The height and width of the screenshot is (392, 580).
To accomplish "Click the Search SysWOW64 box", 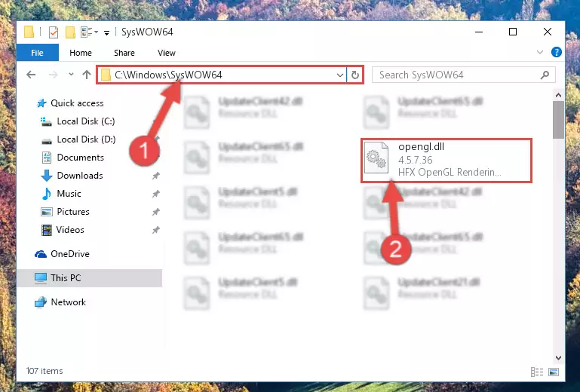I will (464, 75).
